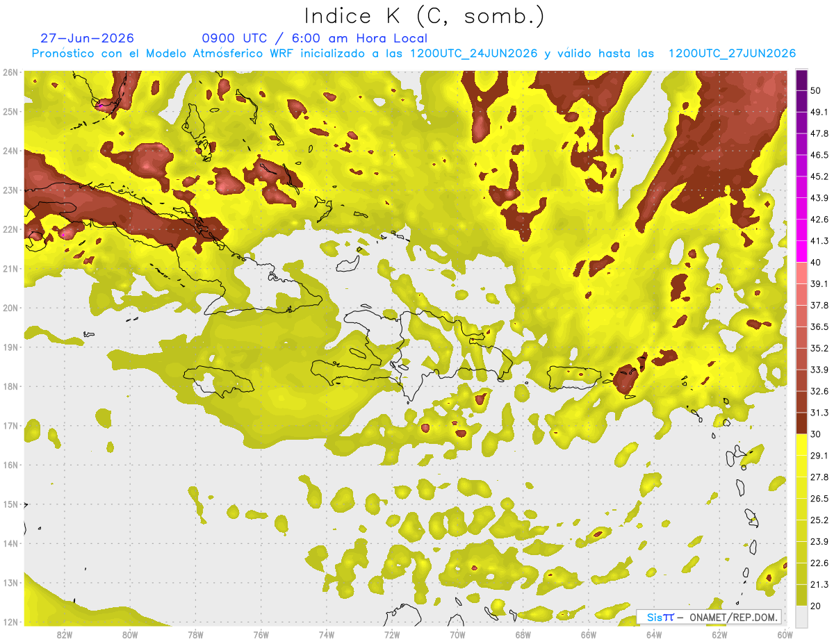Click the colorbar value "43.9"

(x=819, y=198)
